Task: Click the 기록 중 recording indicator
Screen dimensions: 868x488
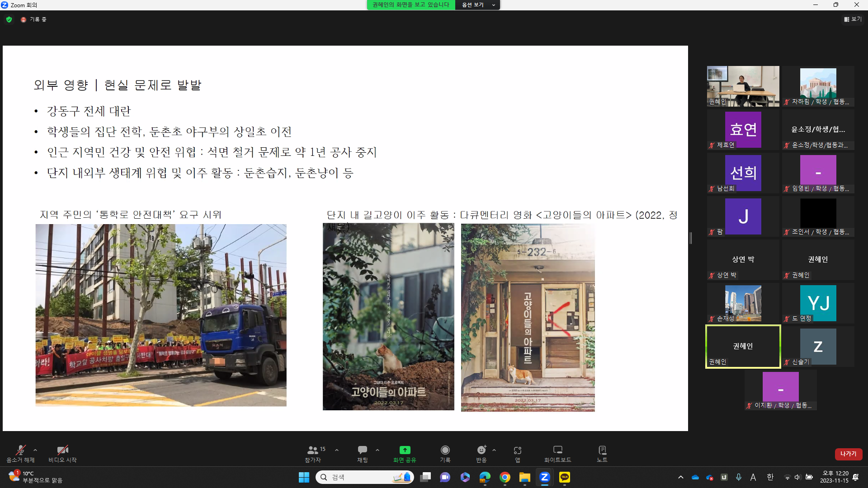Action: coord(34,19)
